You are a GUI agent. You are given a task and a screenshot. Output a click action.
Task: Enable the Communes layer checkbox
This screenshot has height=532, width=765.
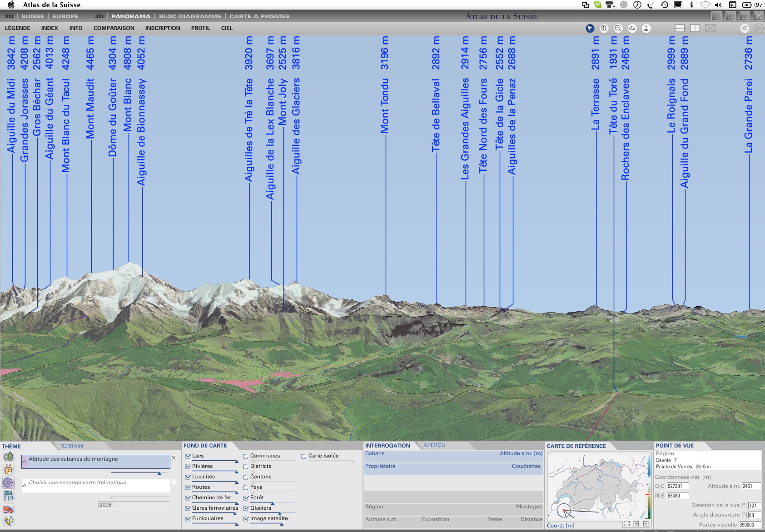246,456
